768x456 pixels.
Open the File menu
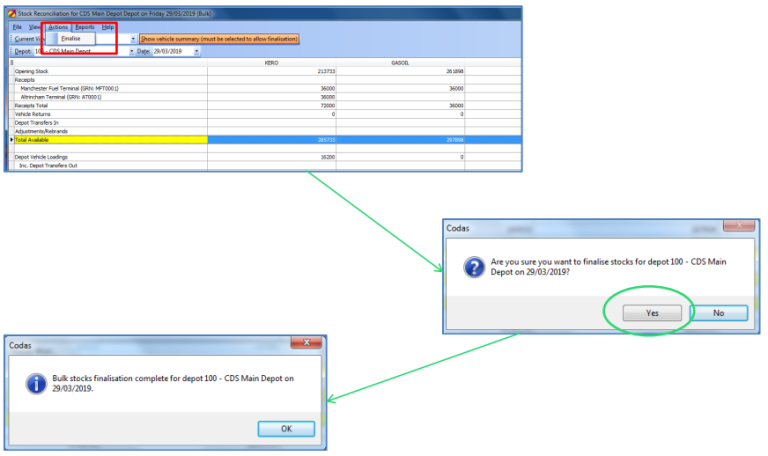click(x=17, y=27)
